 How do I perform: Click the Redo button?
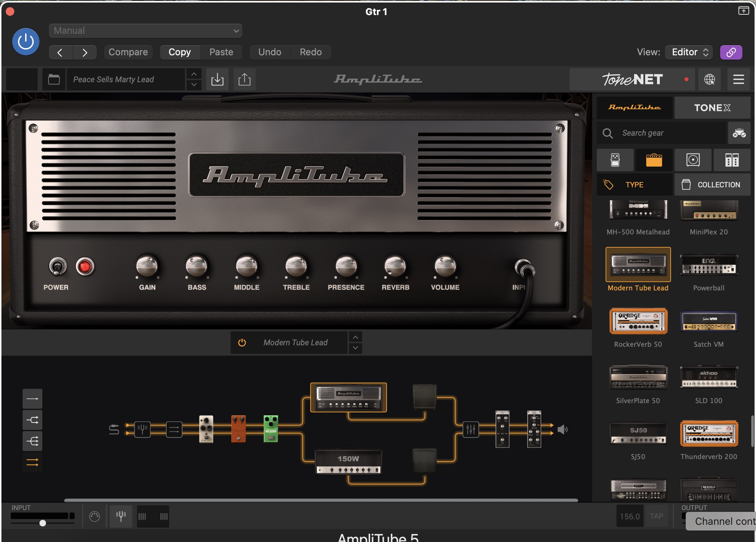tap(311, 52)
